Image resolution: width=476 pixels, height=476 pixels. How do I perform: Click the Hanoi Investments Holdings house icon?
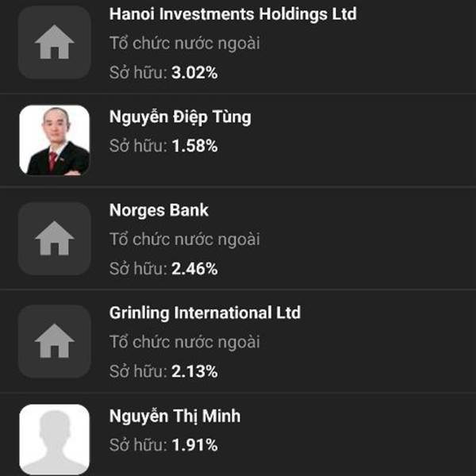tap(55, 42)
